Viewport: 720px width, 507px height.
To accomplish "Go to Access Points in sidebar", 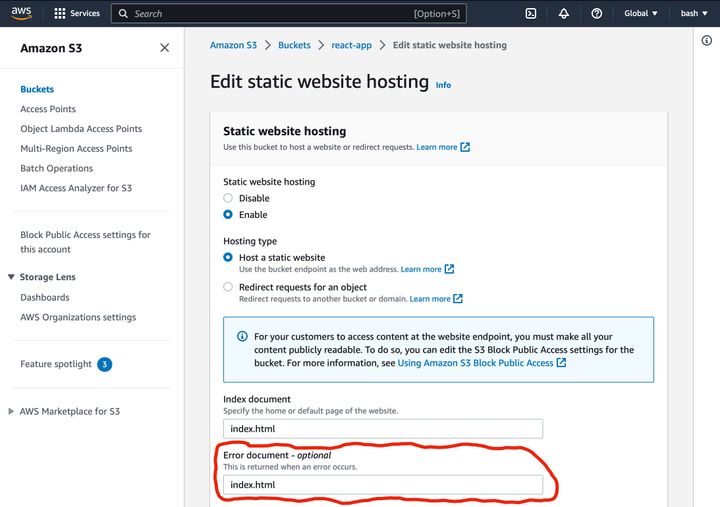I will coord(48,109).
